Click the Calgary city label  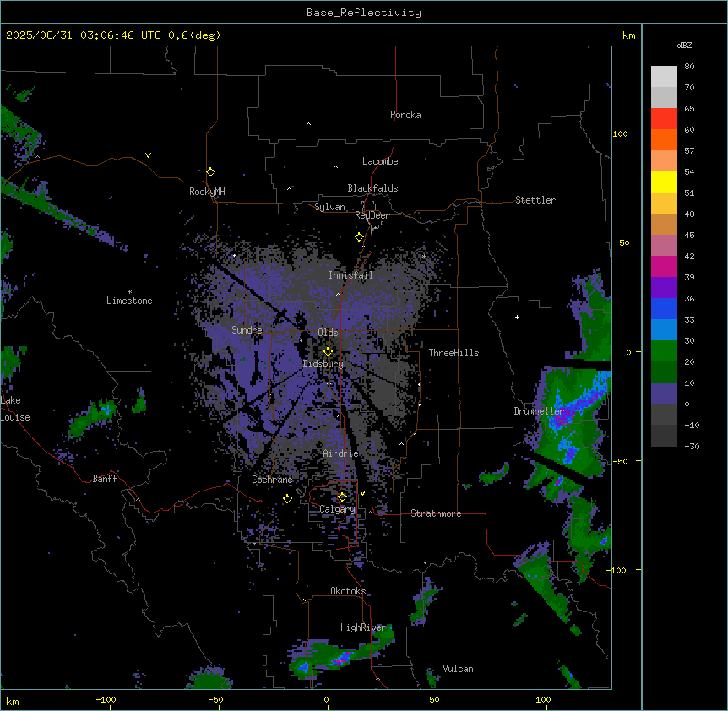[338, 509]
